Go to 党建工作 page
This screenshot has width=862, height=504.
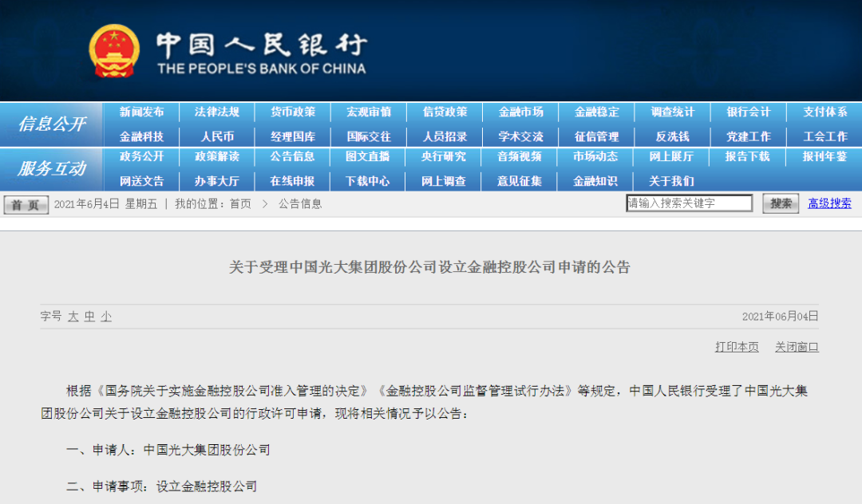(748, 136)
